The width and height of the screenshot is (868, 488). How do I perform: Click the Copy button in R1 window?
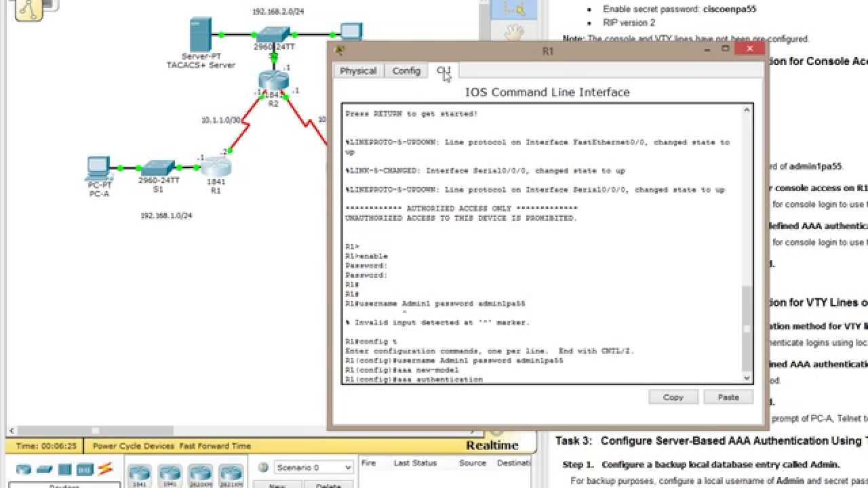pyautogui.click(x=673, y=397)
